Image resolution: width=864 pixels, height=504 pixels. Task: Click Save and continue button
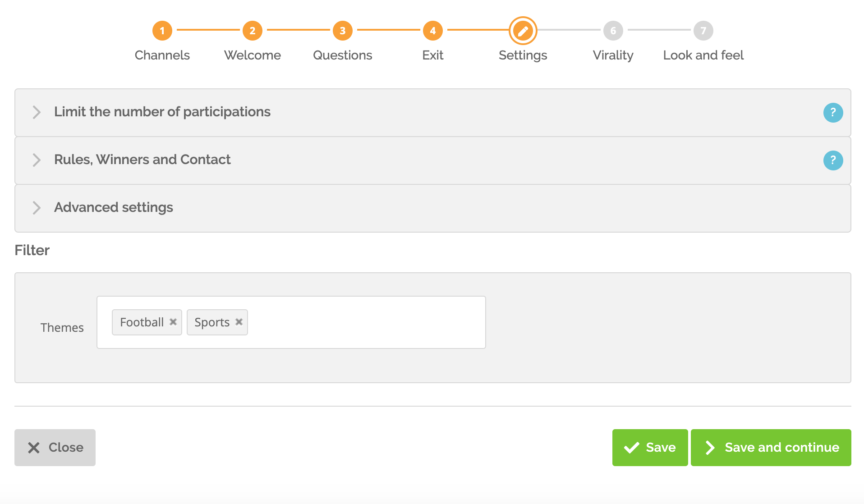tap(771, 447)
